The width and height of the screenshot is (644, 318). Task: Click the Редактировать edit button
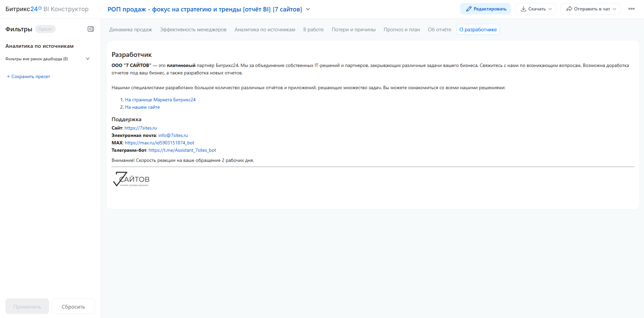point(485,9)
